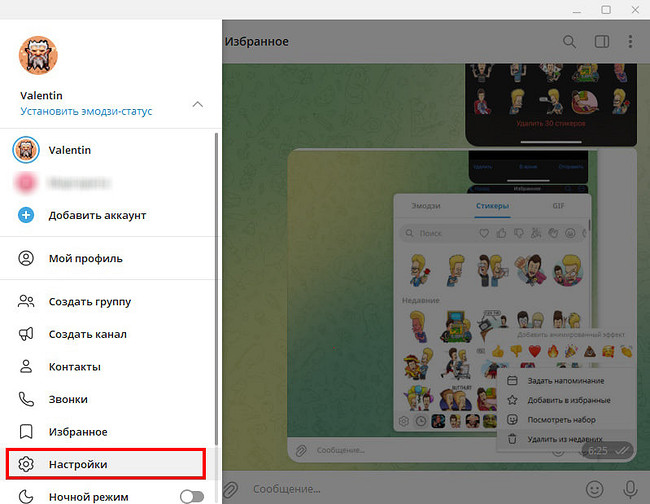Open Звонки (Calls) phone icon

(x=26, y=399)
